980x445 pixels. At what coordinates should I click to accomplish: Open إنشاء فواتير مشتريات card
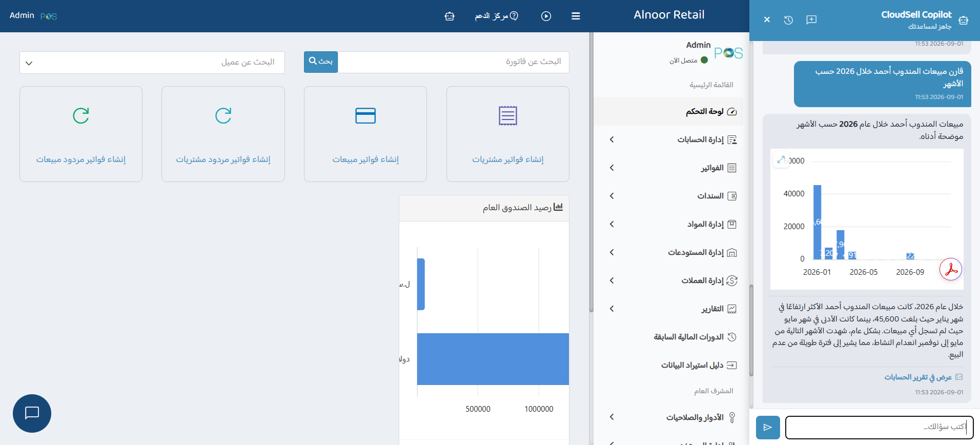(x=508, y=134)
